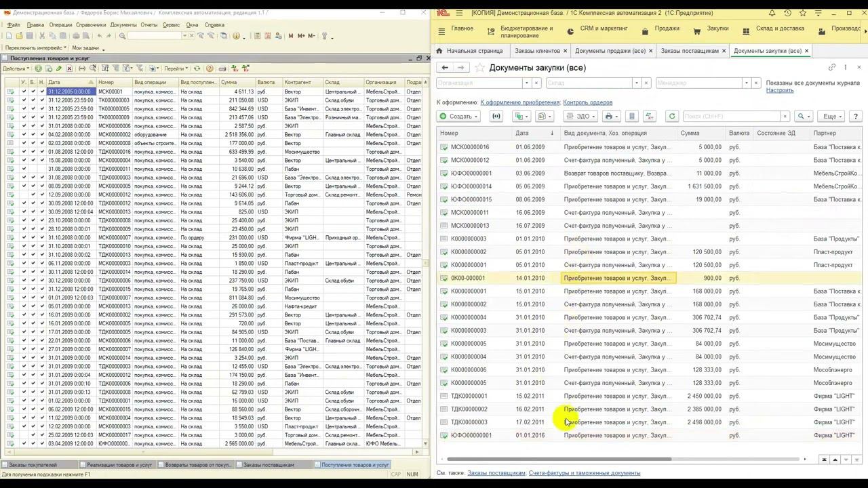Viewport: 868px width, 488px height.
Task: Select receipt ТДК00000001 for 2 450 000,00
Action: [650, 396]
